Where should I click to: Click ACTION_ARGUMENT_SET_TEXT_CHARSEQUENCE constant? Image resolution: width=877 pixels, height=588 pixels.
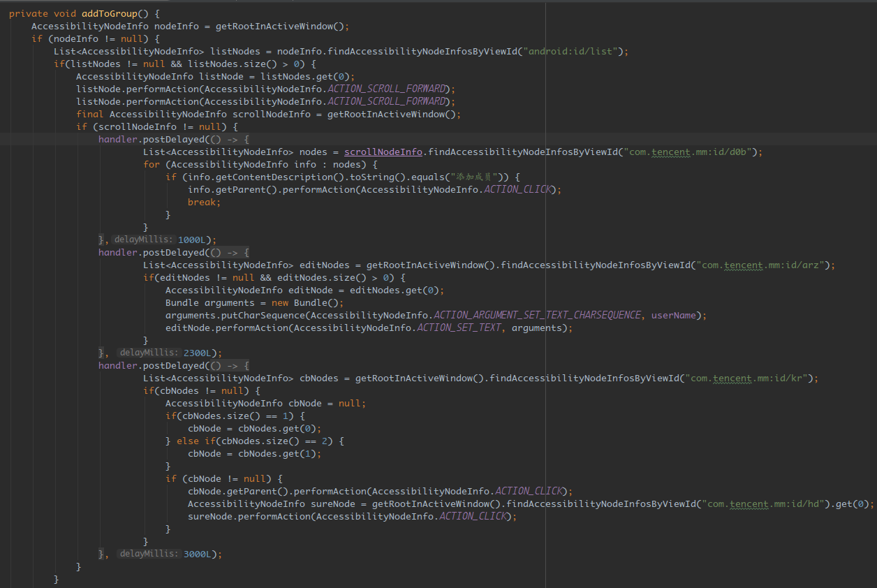[x=537, y=315]
